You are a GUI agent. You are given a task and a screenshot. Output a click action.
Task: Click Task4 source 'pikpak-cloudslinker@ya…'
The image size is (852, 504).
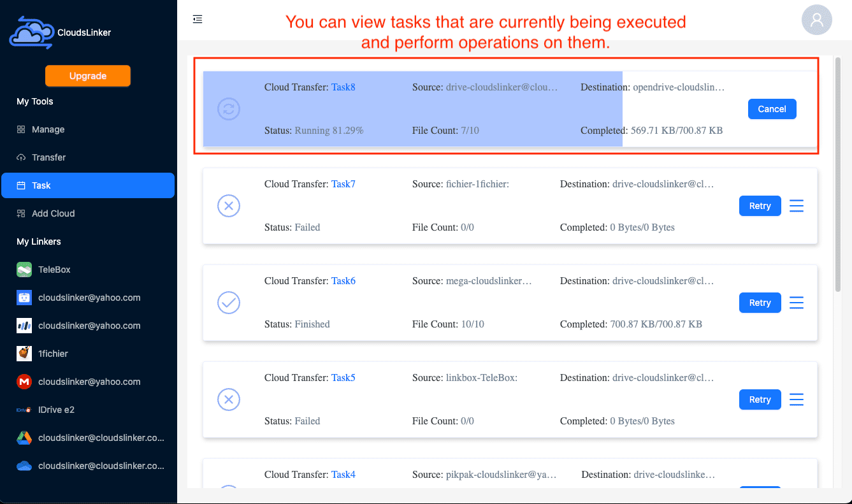(501, 475)
